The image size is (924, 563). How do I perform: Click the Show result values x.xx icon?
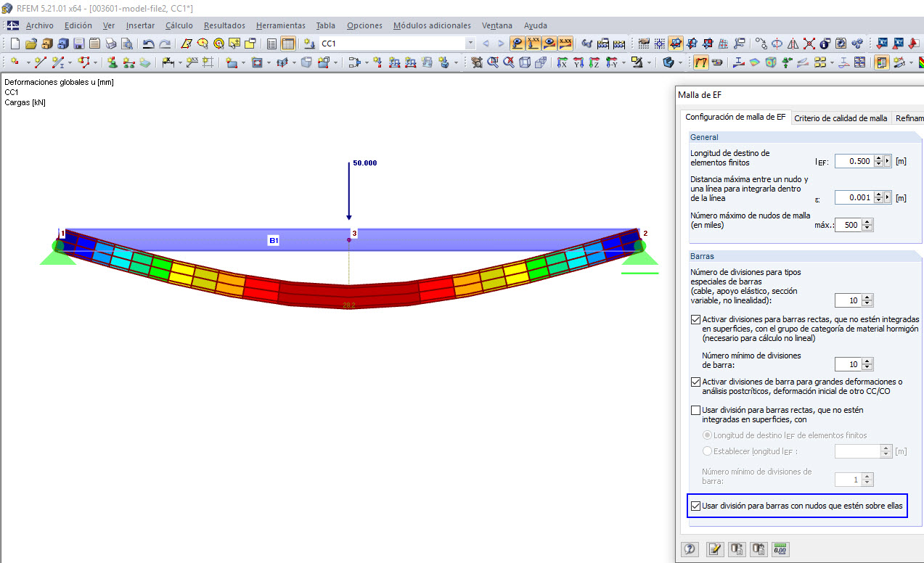point(566,44)
